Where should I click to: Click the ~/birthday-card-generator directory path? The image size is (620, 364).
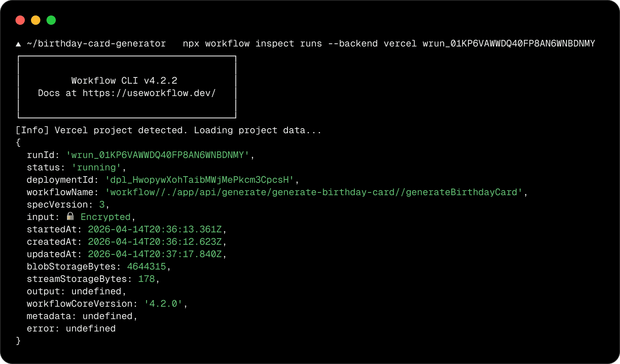(96, 43)
